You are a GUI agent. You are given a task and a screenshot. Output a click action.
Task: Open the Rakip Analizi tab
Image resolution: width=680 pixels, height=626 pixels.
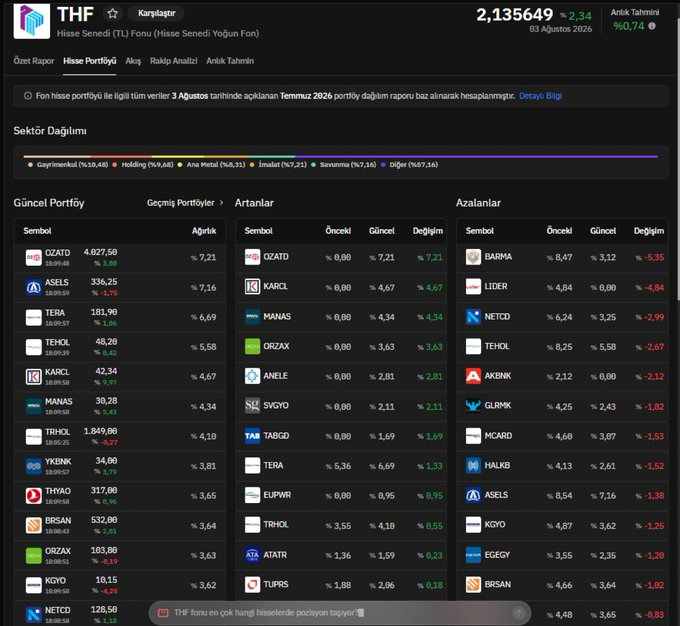(173, 61)
